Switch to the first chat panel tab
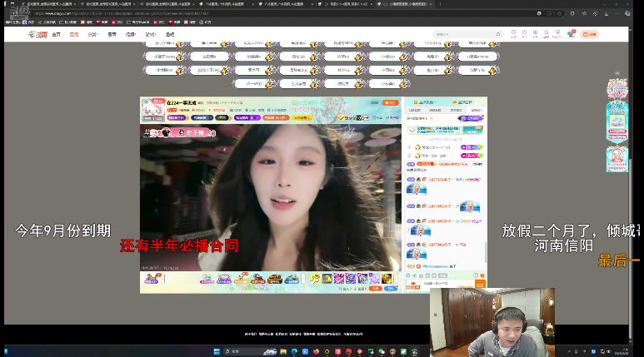The width and height of the screenshot is (644, 357). (x=414, y=111)
